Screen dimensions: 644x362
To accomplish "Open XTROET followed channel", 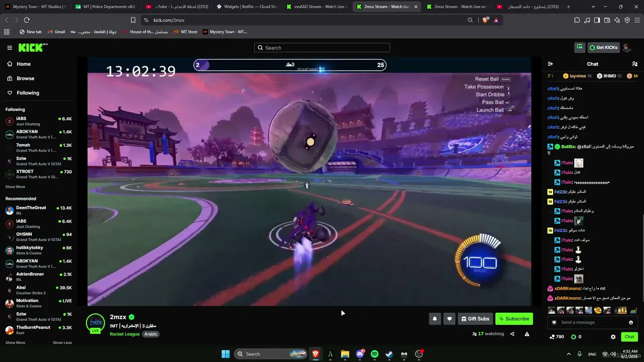I will point(39,174).
